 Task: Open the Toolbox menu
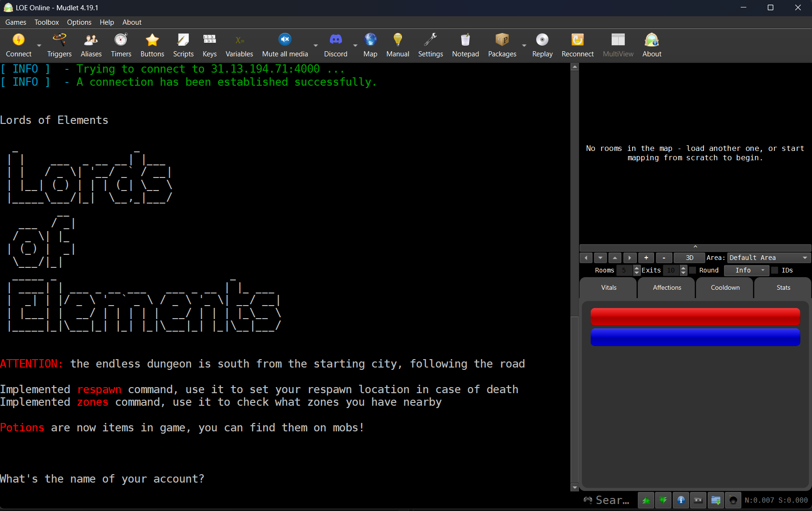47,22
